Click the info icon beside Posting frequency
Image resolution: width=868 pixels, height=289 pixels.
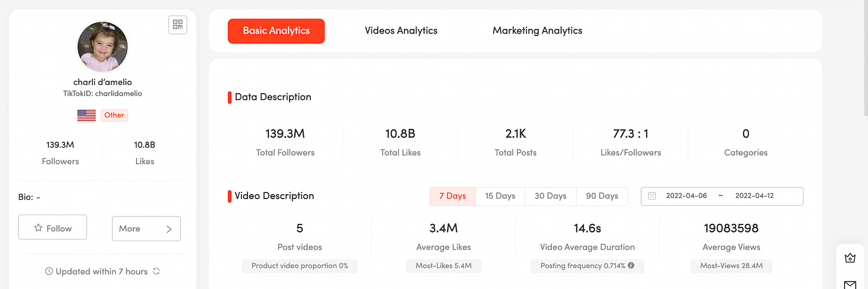click(x=631, y=265)
